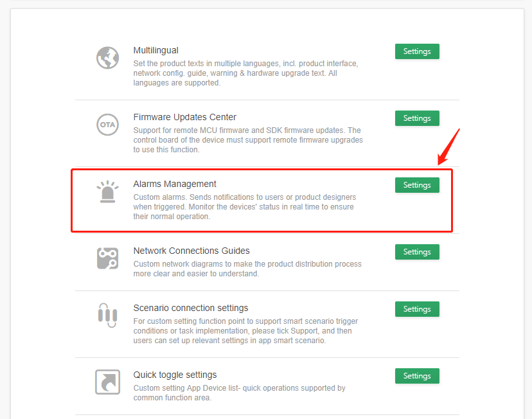This screenshot has height=419, width=532.
Task: Open Settings for Multilingual
Action: 417,51
